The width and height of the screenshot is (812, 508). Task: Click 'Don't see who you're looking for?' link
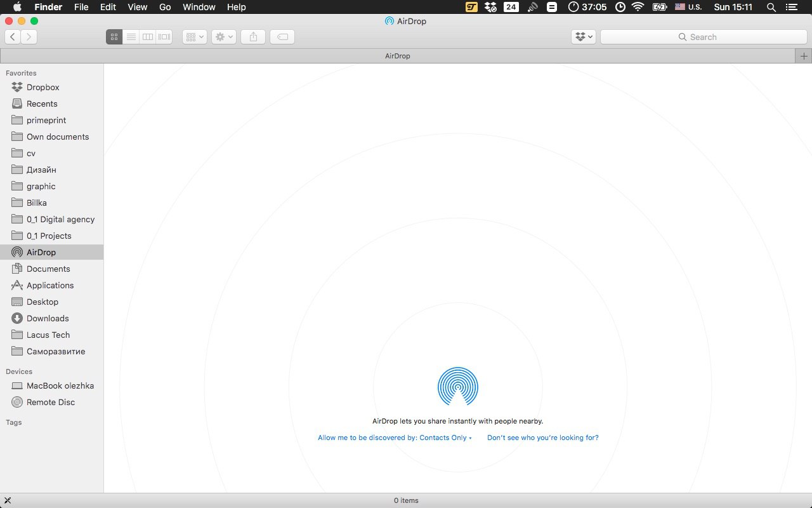pyautogui.click(x=543, y=438)
